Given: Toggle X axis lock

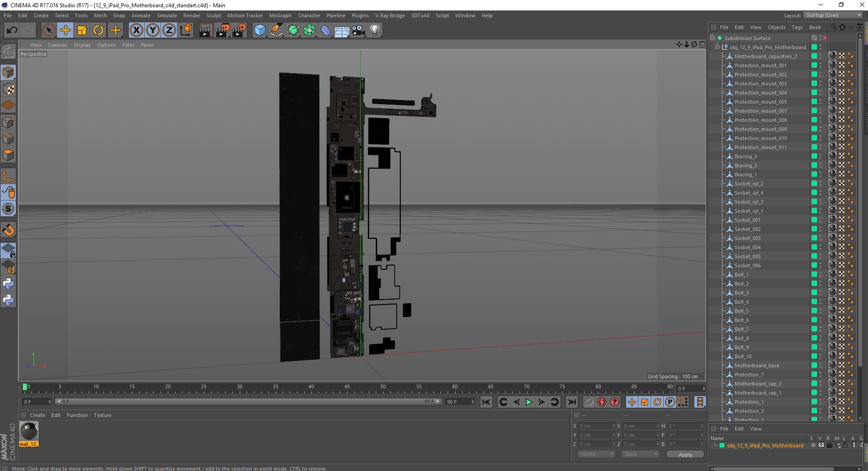Looking at the screenshot, I should 136,30.
